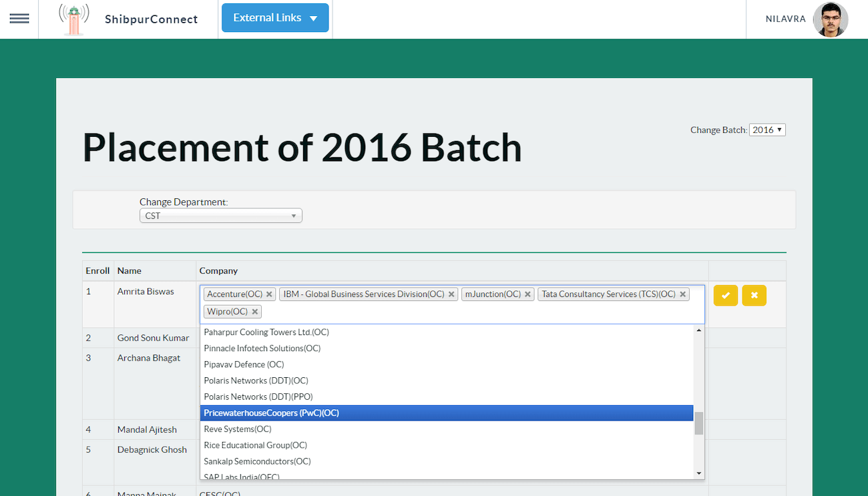Remove the mJunction(OC) tag
The height and width of the screenshot is (496, 868).
527,294
